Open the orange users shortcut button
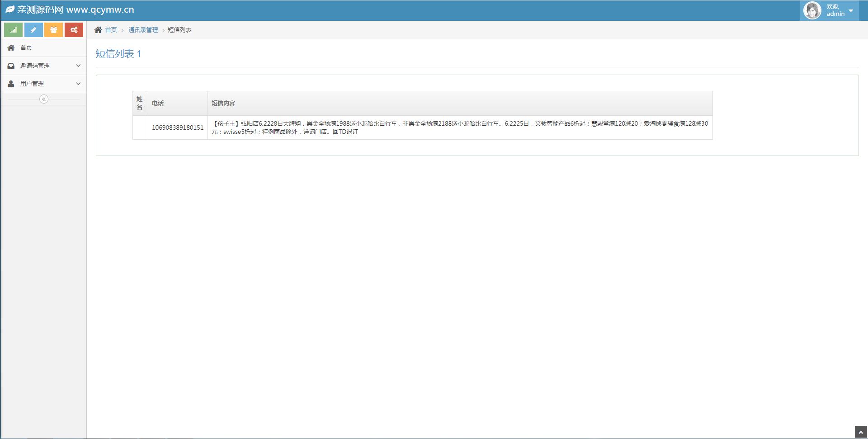 53,30
